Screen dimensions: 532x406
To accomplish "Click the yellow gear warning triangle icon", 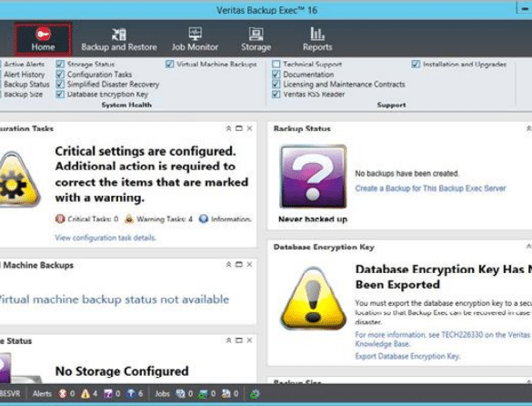I will click(x=17, y=179).
